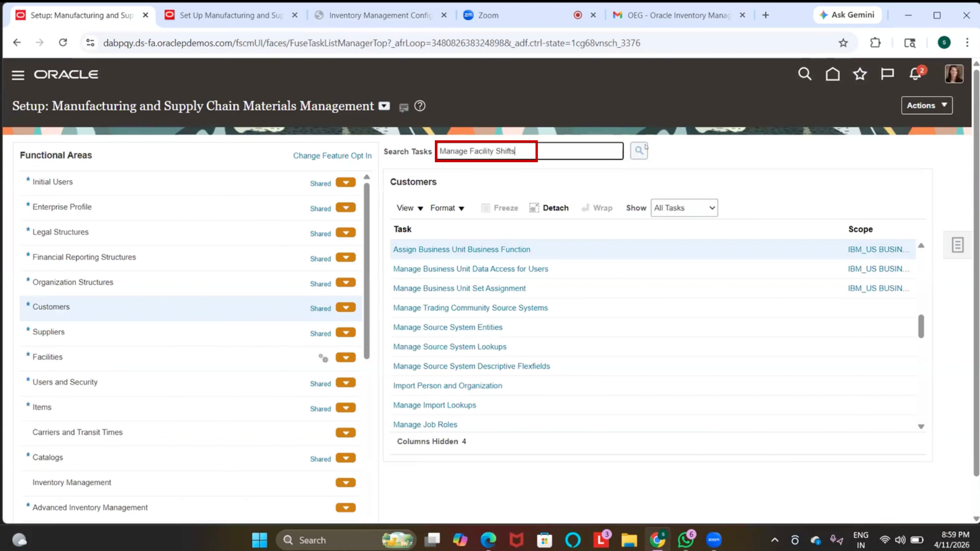Open the Actions dropdown button
This screenshot has width=980, height=551.
coord(926,106)
